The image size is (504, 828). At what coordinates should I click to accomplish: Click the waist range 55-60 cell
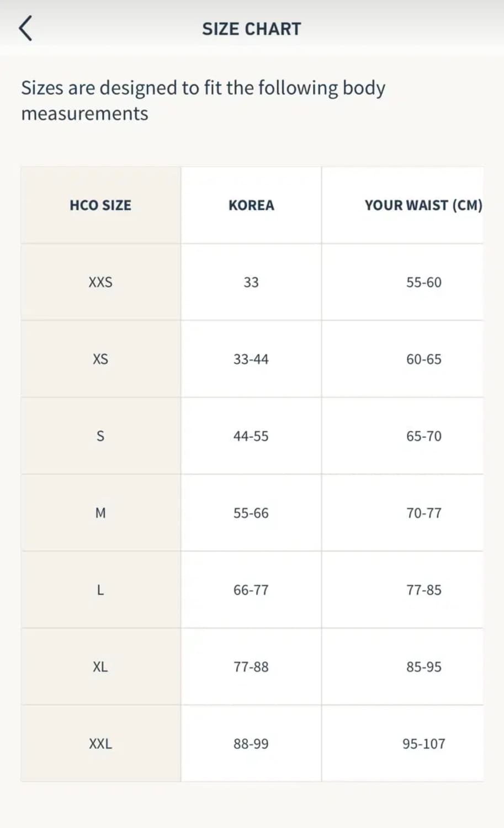click(423, 282)
